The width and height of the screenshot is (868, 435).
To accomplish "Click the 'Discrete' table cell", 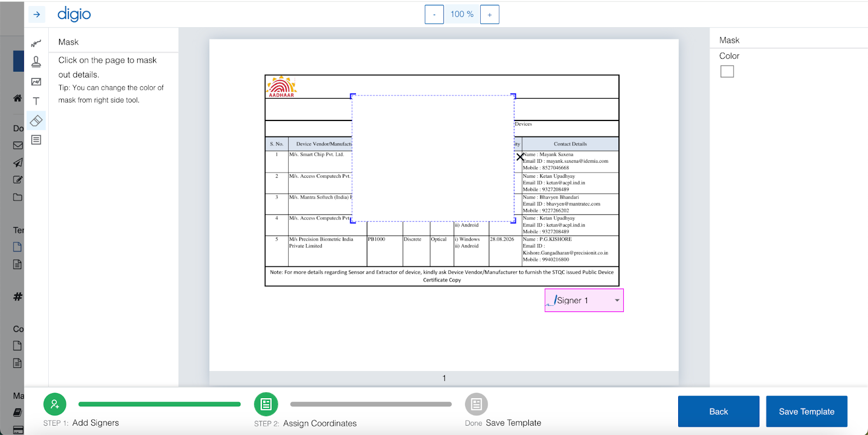I will click(412, 239).
